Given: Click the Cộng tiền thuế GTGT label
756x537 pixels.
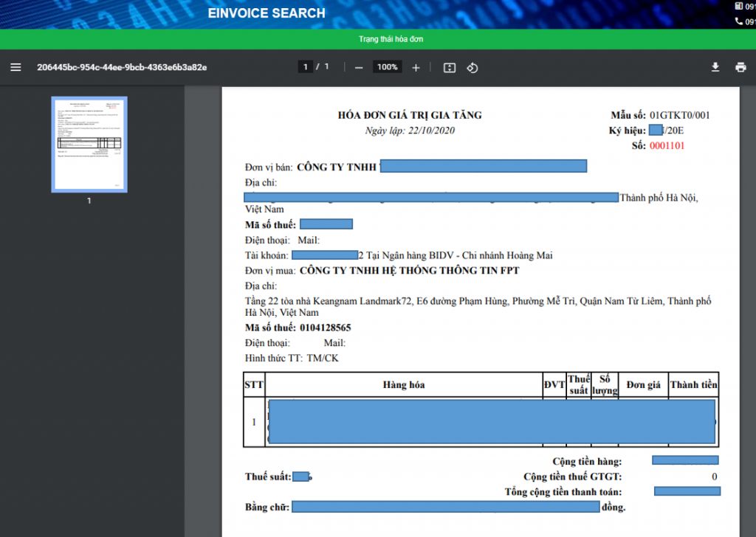Looking at the screenshot, I should pyautogui.click(x=573, y=477).
